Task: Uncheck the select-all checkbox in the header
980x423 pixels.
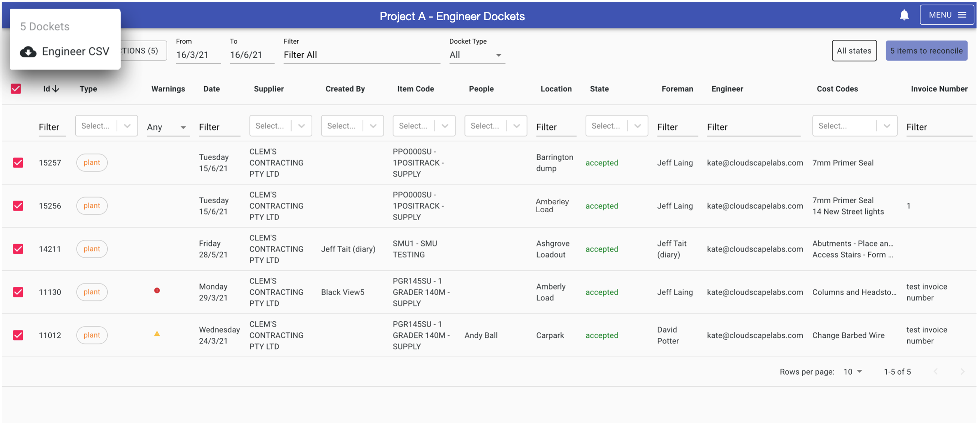Action: tap(16, 88)
